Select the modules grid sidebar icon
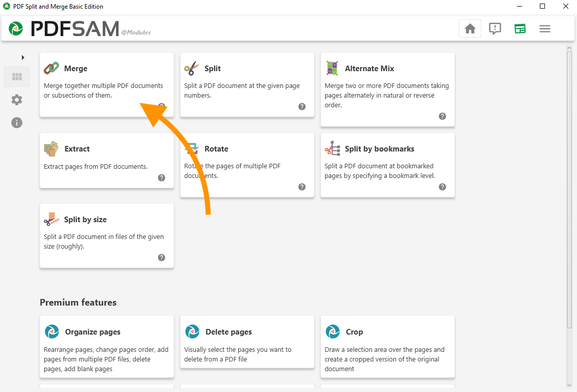Viewport: 577px width, 392px height. tap(17, 77)
